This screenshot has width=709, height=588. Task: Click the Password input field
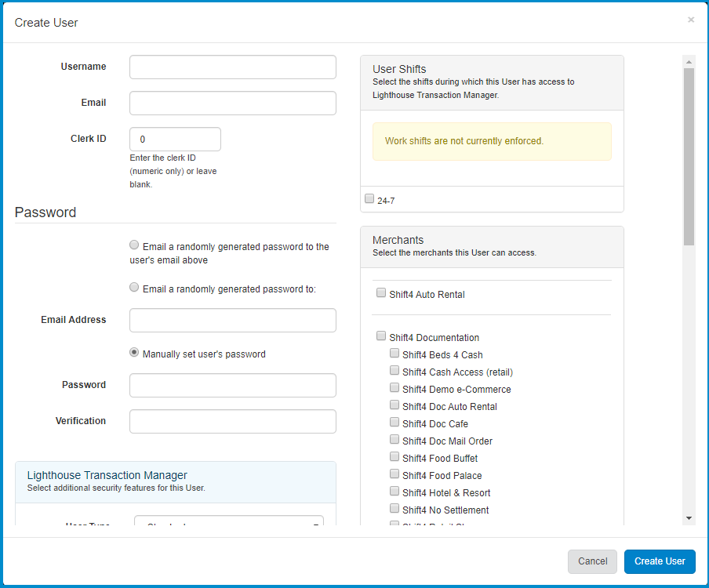coord(232,386)
